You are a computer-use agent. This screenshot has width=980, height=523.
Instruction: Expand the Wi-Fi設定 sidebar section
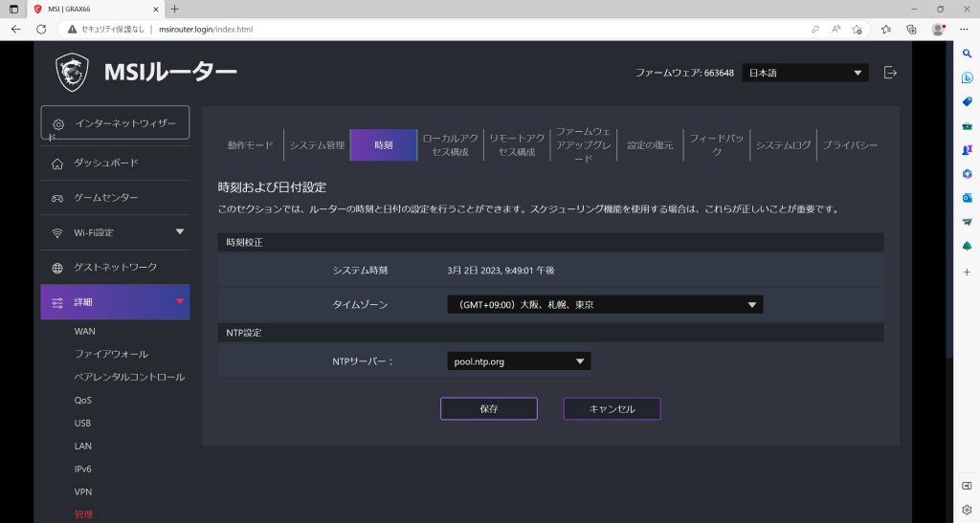179,232
